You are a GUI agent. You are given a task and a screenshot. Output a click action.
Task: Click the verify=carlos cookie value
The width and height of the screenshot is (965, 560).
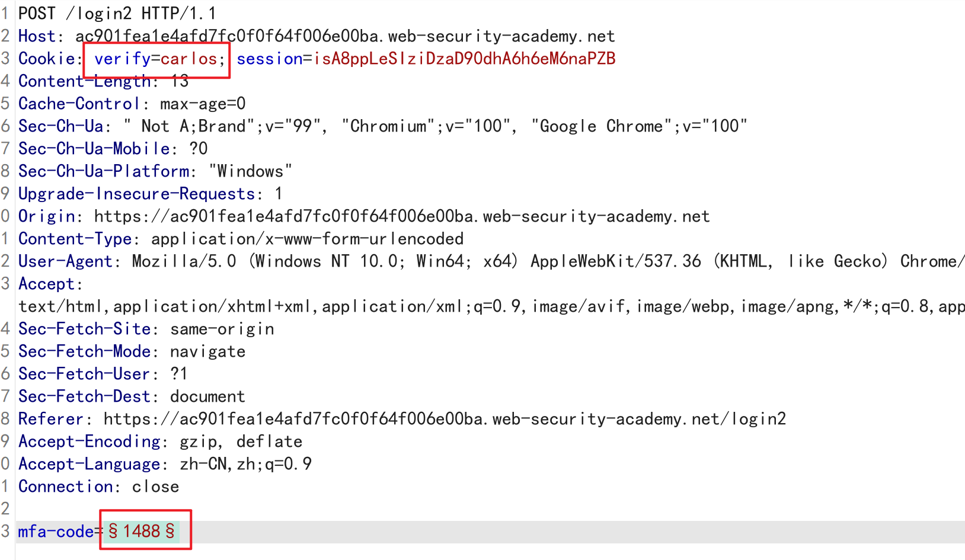pyautogui.click(x=156, y=59)
